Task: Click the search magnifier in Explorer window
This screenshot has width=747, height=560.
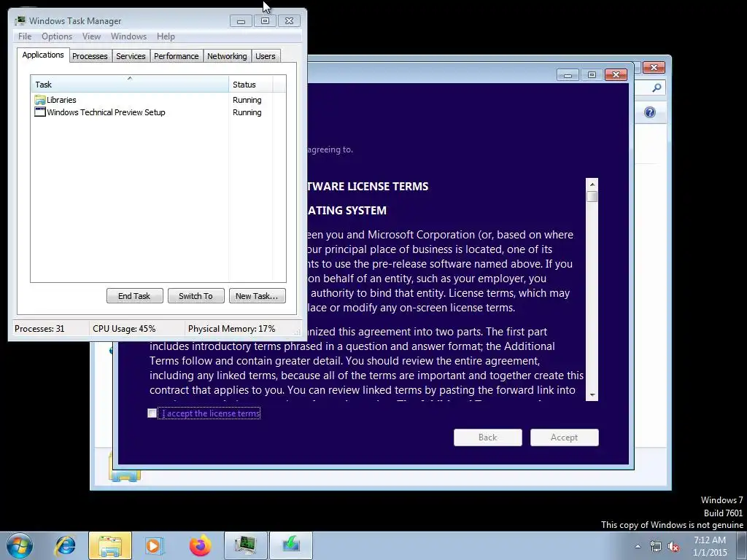Action: click(x=657, y=87)
